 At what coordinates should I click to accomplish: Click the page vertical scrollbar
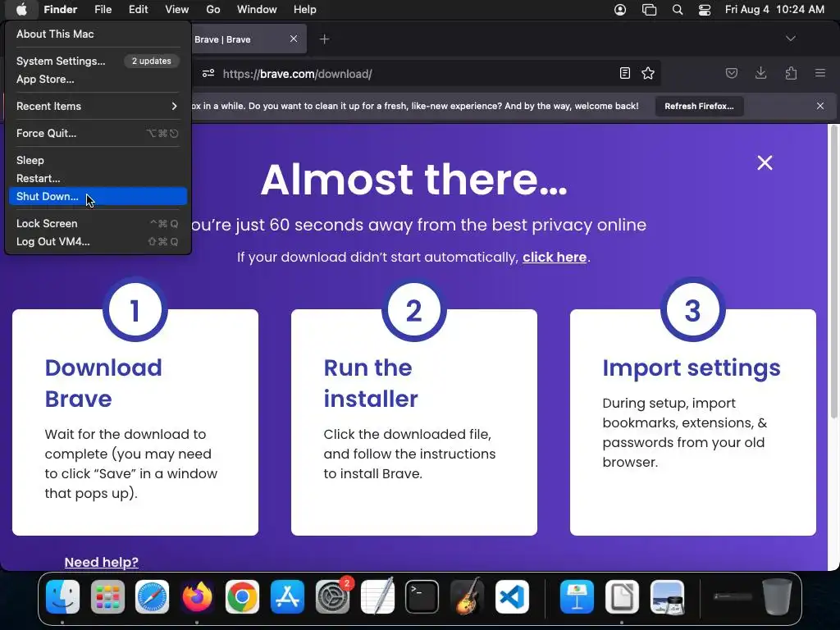(833, 272)
